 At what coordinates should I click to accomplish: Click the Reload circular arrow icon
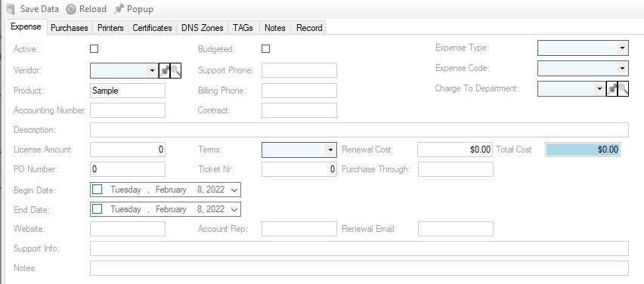pyautogui.click(x=70, y=9)
